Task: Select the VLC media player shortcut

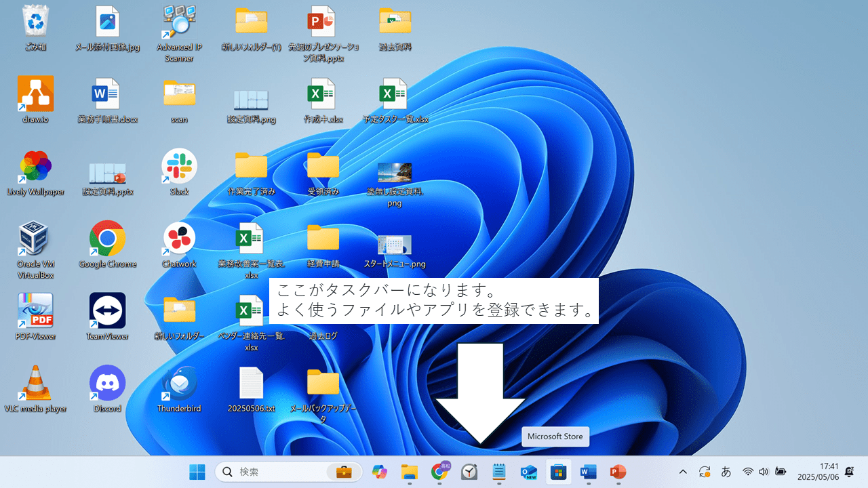Action: 35,384
